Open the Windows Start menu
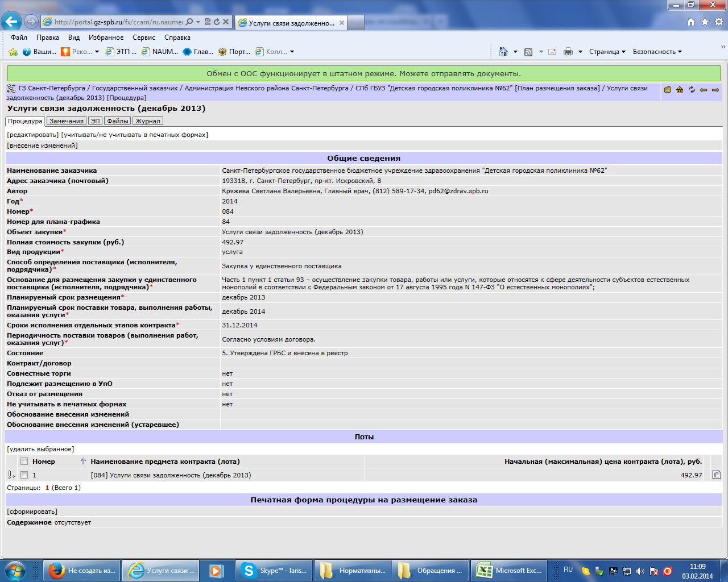This screenshot has height=582, width=728. (x=15, y=570)
